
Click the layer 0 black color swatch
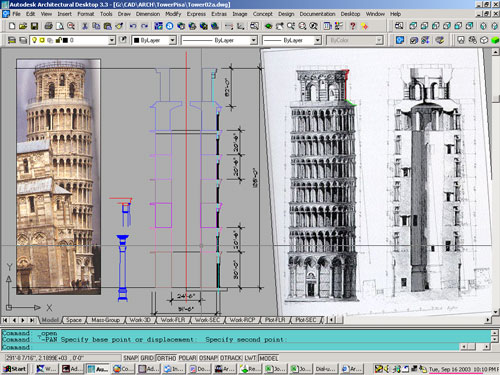(x=65, y=40)
